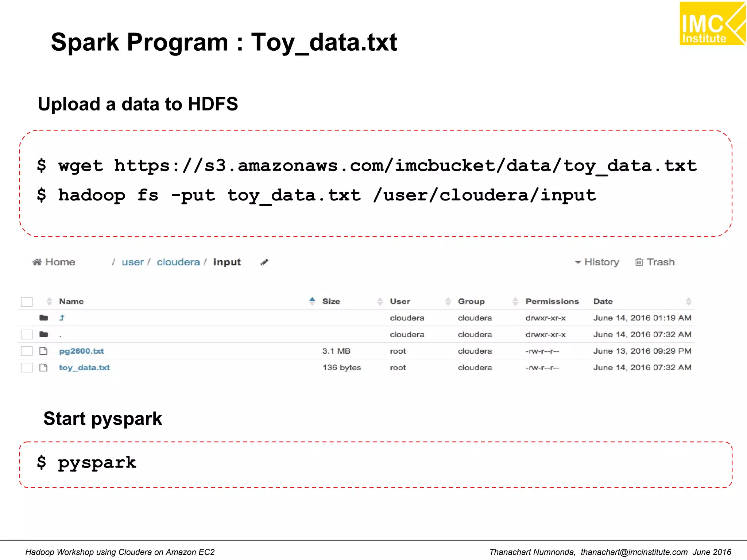747x560 pixels.
Task: Click the Trash bin icon
Action: click(639, 262)
